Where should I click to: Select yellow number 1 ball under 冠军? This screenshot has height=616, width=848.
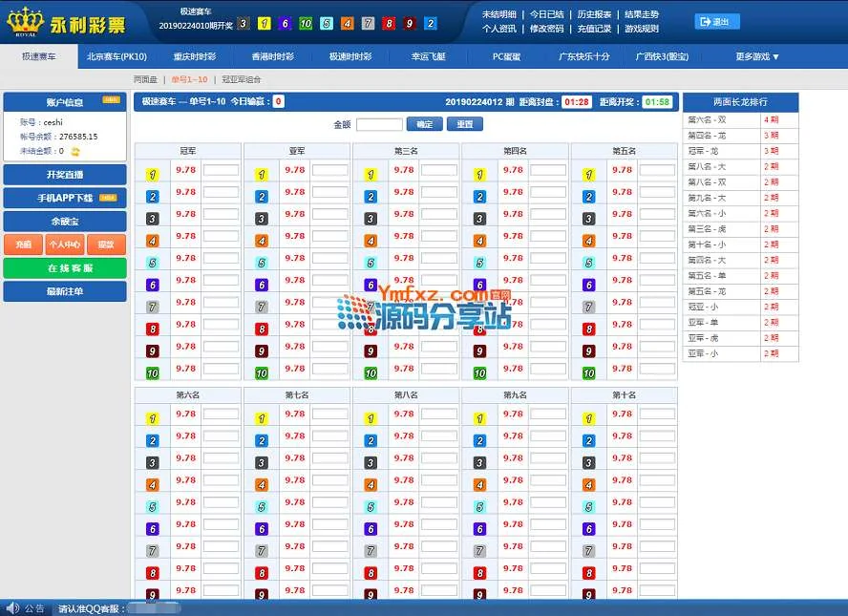pos(152,174)
